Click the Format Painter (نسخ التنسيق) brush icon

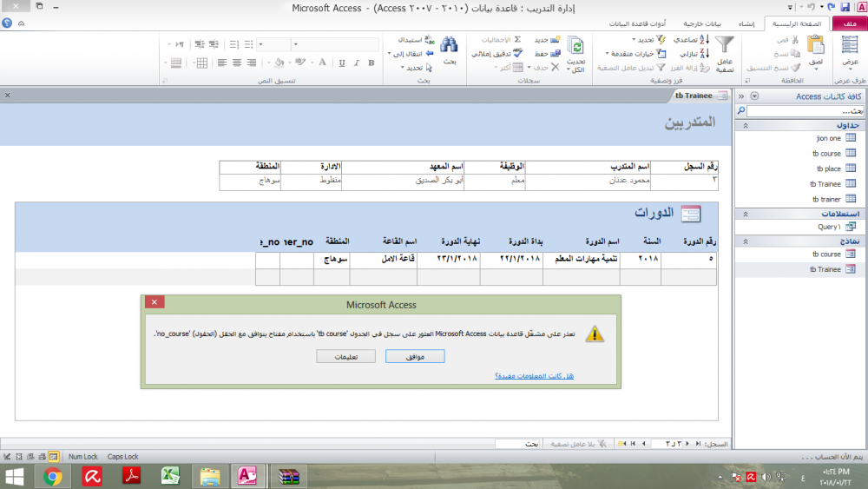pyautogui.click(x=795, y=68)
